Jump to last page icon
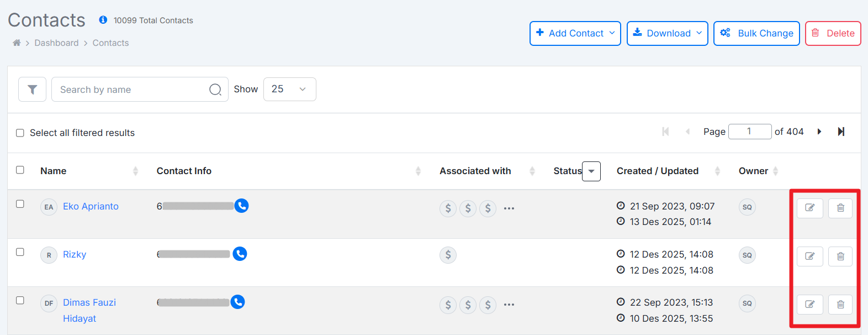Screen dimensions: 868x335 click(841, 132)
